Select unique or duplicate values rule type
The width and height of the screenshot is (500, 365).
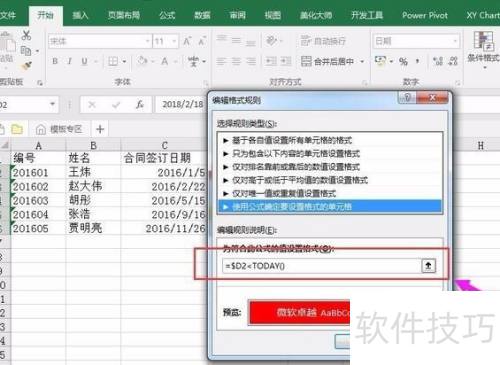[330, 193]
